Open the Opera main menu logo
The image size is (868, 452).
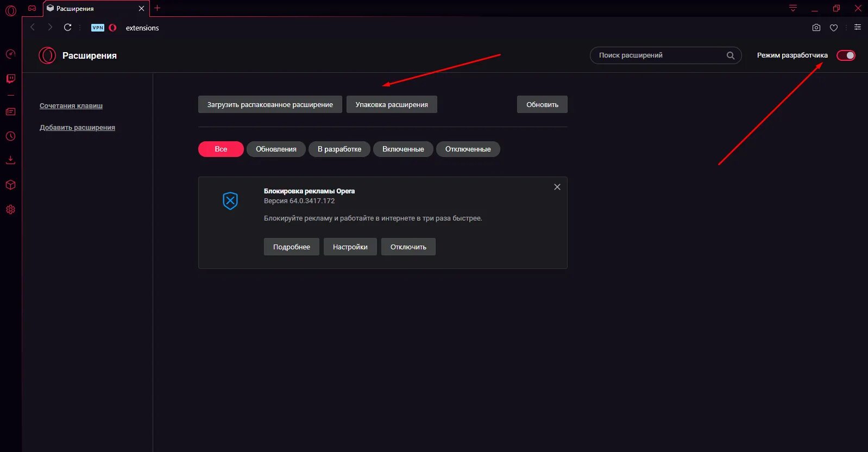click(11, 10)
